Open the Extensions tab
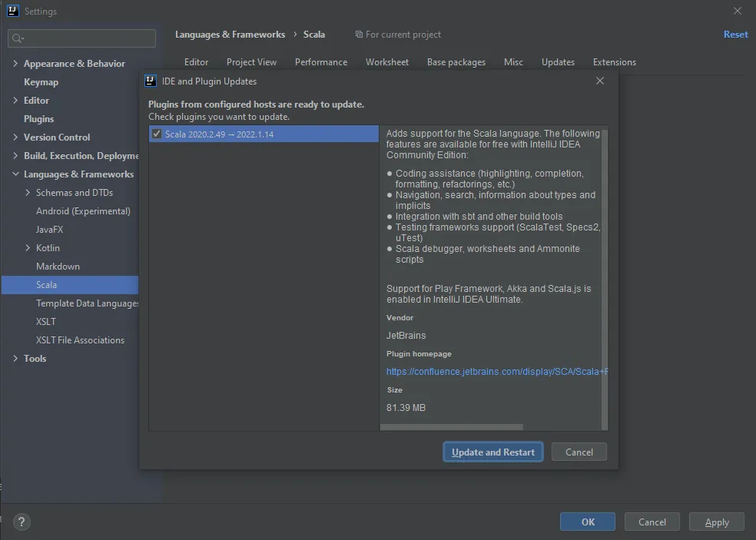The width and height of the screenshot is (756, 540). click(615, 62)
